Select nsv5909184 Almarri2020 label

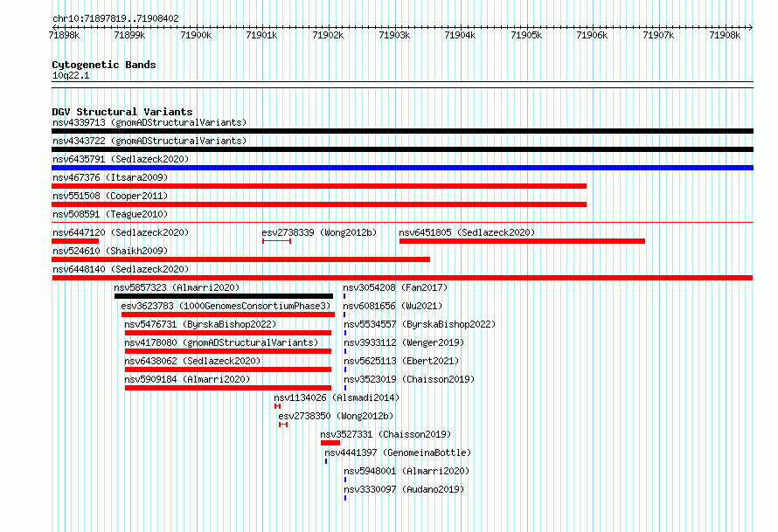tap(187, 379)
